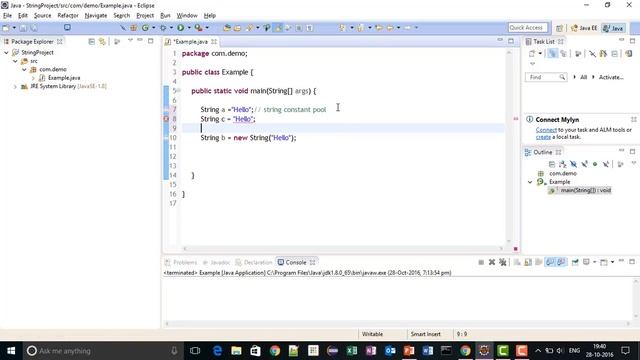Click Collapse All icon in Outline toolbar
This screenshot has height=360, width=640.
(552, 164)
